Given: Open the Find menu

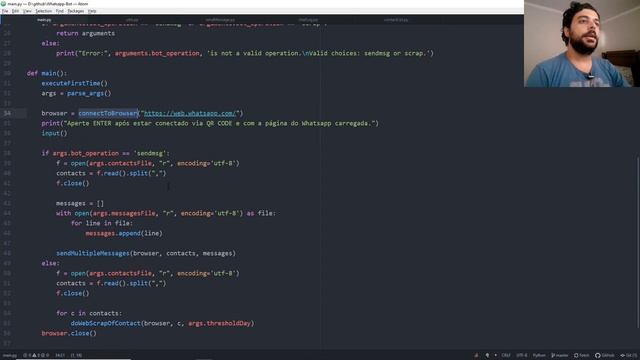Looking at the screenshot, I should point(60,11).
